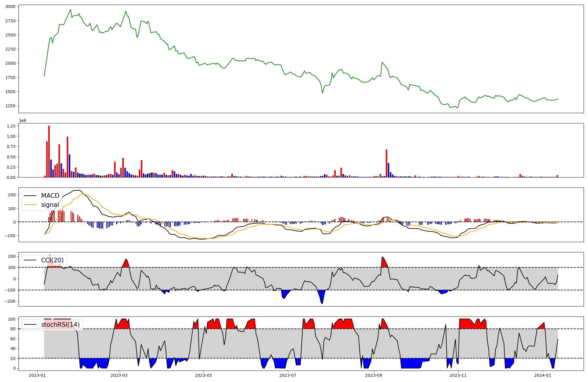Select the 2023-01 date tick label

tap(37, 375)
